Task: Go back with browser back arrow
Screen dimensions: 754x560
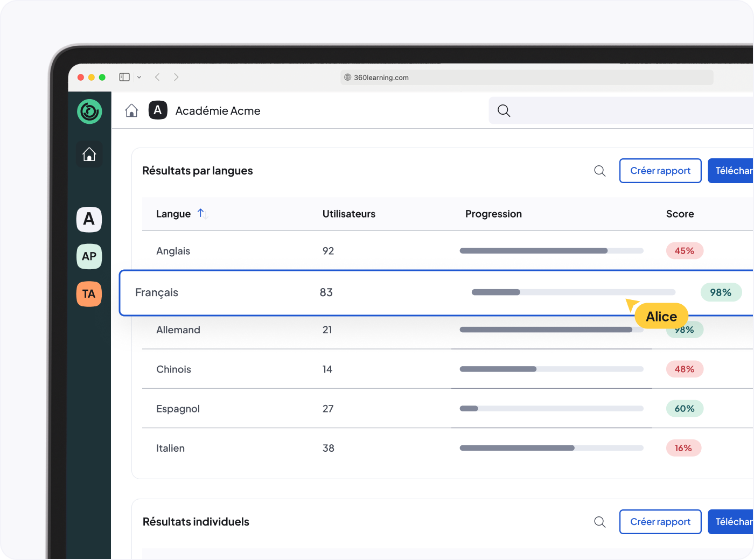Action: click(x=157, y=77)
